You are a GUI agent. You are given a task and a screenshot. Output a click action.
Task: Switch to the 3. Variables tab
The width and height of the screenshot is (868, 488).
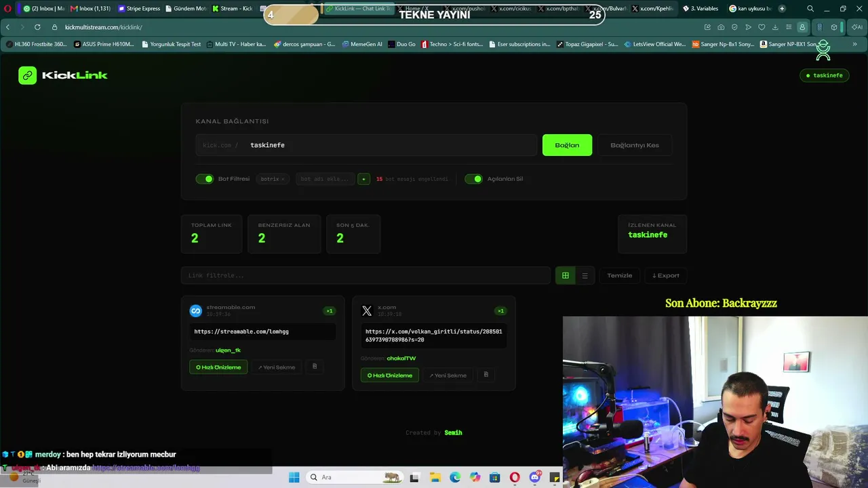pyautogui.click(x=701, y=9)
